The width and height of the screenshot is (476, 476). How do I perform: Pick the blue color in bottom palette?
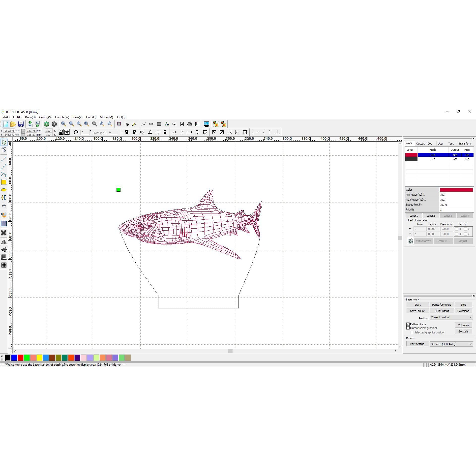14,357
